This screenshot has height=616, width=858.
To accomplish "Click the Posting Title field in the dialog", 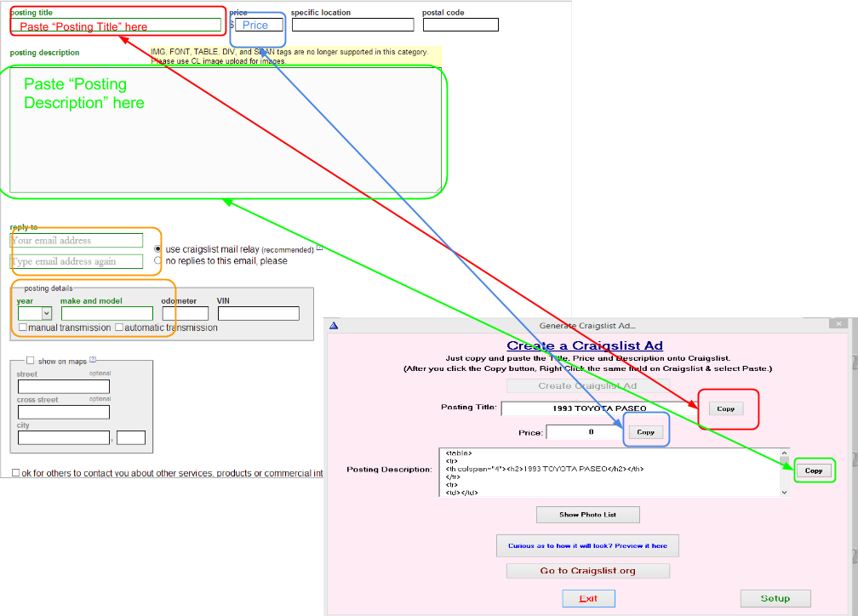I will pyautogui.click(x=599, y=408).
